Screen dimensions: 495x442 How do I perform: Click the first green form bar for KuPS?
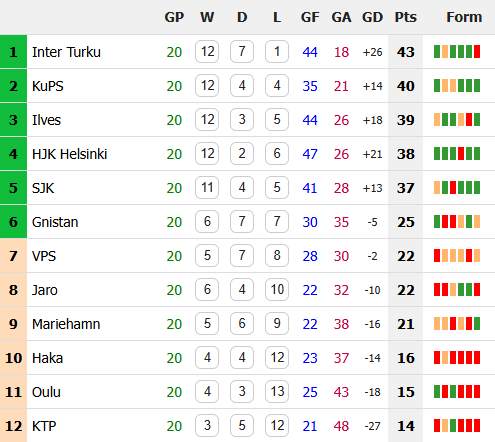(437, 86)
